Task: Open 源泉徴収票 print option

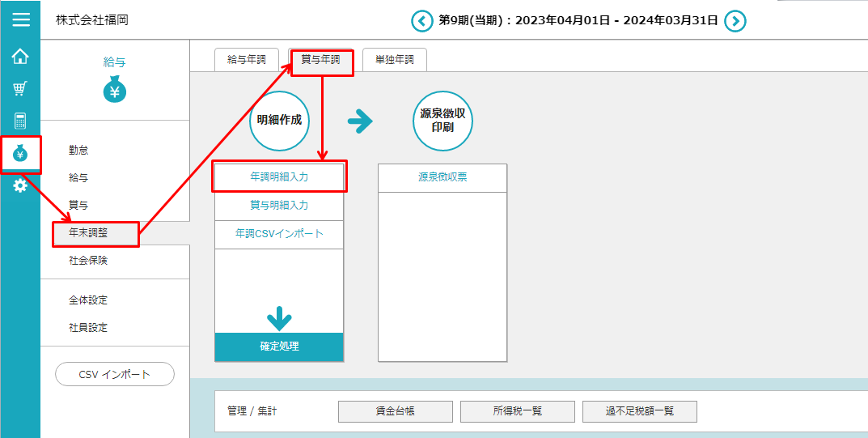Action: pos(442,177)
